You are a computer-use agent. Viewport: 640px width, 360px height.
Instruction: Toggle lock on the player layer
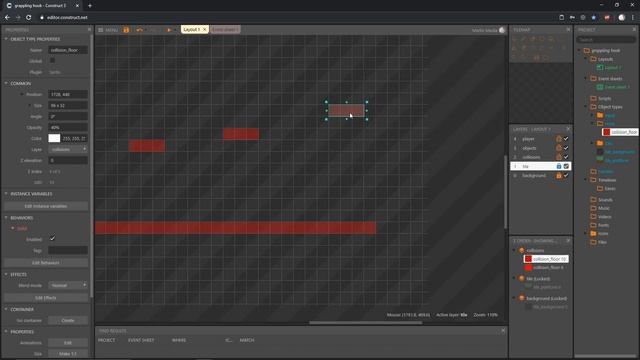[x=559, y=139]
